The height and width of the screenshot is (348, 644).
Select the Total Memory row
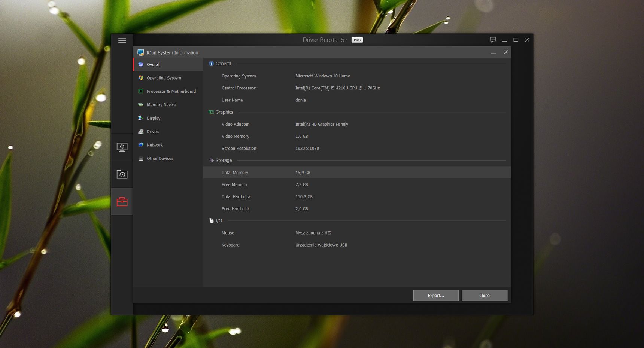pos(357,173)
